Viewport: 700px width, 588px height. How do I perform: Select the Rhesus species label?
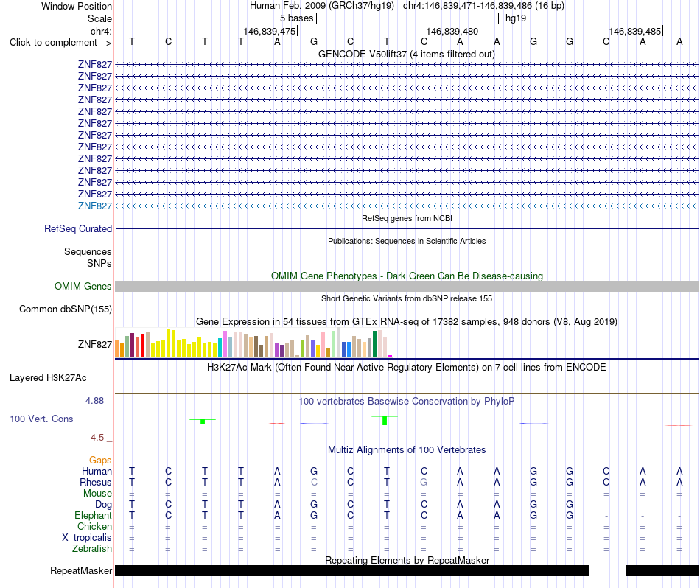point(96,482)
